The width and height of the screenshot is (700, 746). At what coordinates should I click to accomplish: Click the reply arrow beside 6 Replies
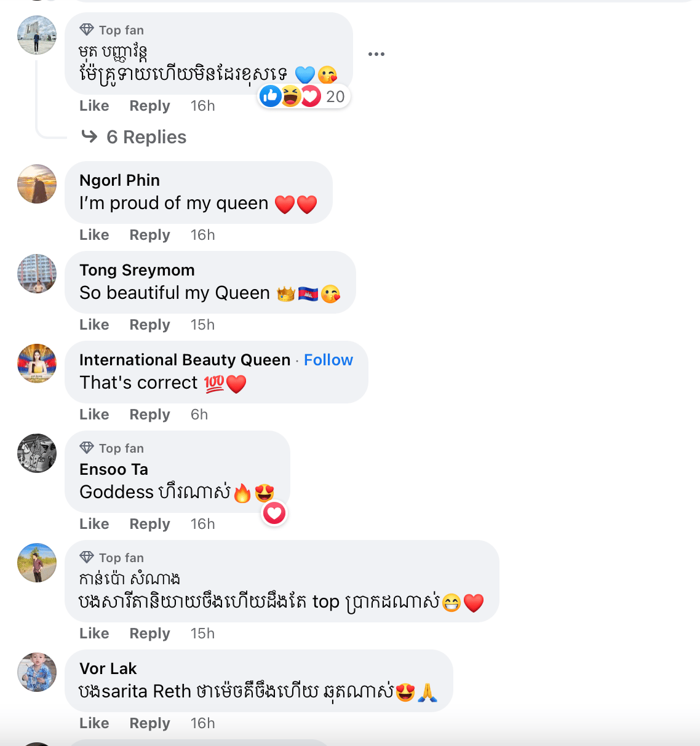coord(90,137)
